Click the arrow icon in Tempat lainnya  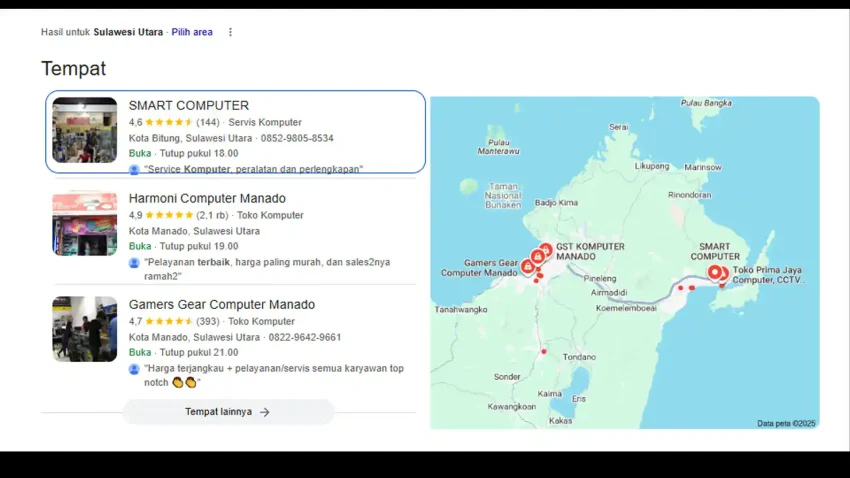coord(265,412)
